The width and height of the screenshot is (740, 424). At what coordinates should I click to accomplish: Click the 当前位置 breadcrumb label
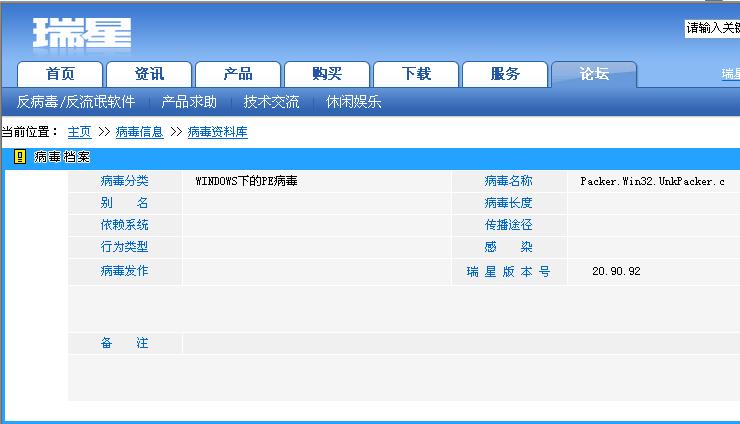(x=29, y=132)
